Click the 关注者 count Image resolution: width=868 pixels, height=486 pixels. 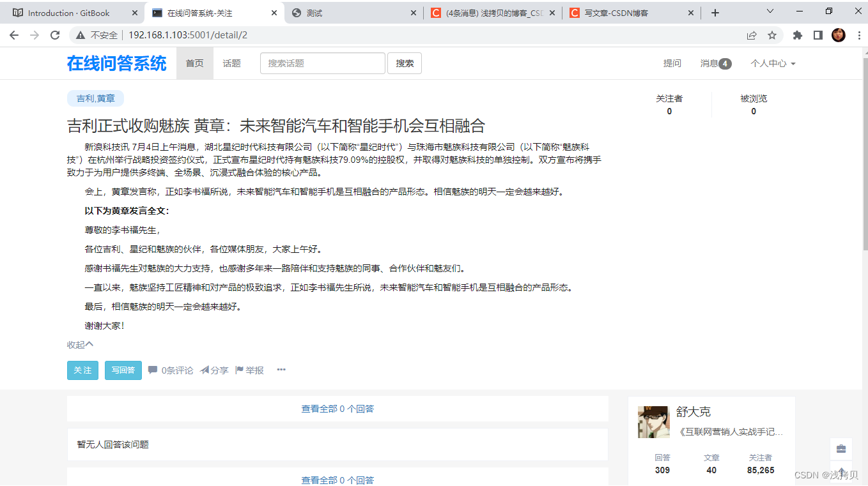tap(669, 111)
